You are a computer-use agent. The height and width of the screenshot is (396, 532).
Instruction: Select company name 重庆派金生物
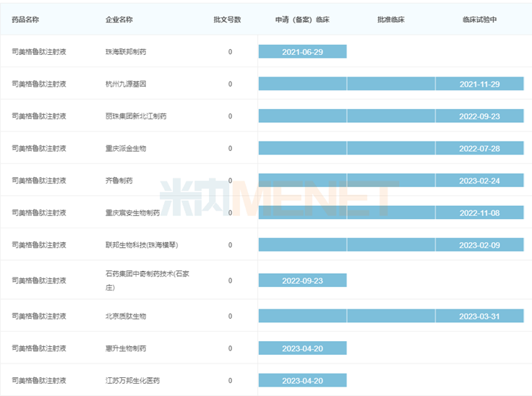coord(126,148)
